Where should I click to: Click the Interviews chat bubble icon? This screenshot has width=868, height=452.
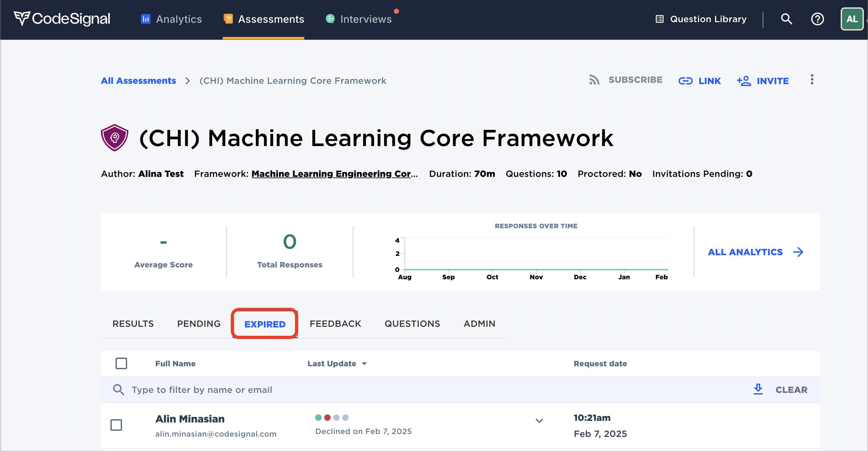point(330,19)
